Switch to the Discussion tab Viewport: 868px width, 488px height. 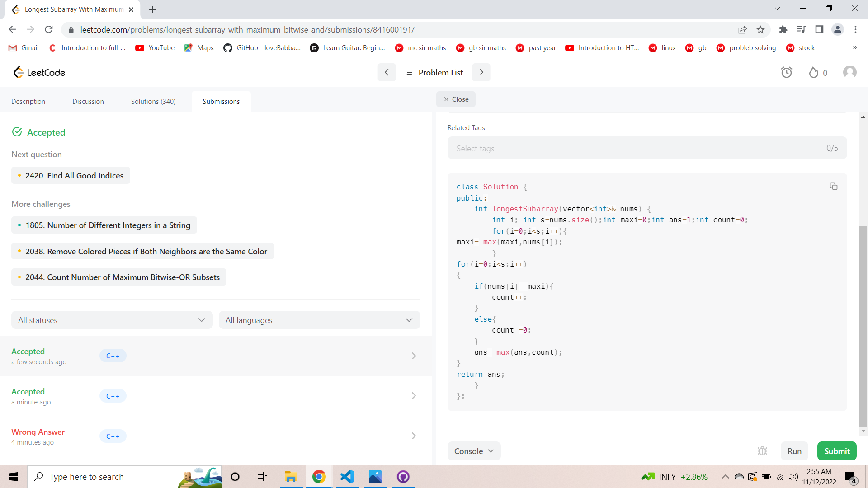pos(88,101)
